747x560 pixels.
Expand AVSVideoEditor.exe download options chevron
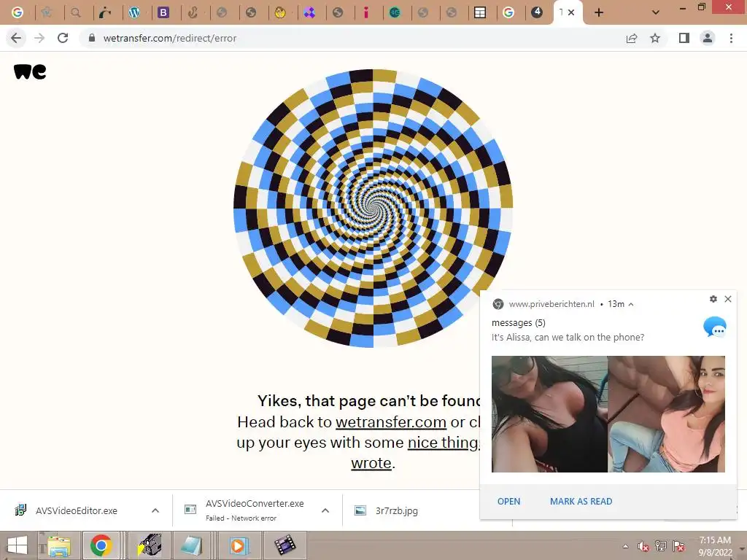pos(155,510)
